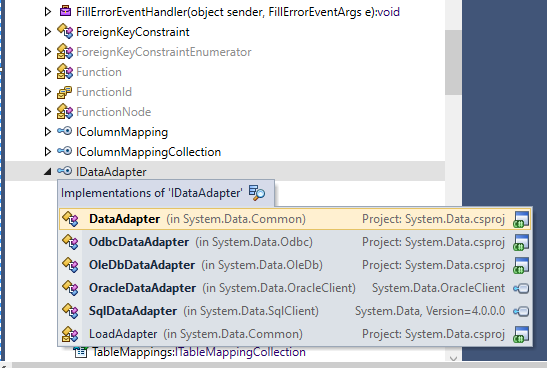
Task: Click project icon on DataAdapter row
Action: (521, 219)
